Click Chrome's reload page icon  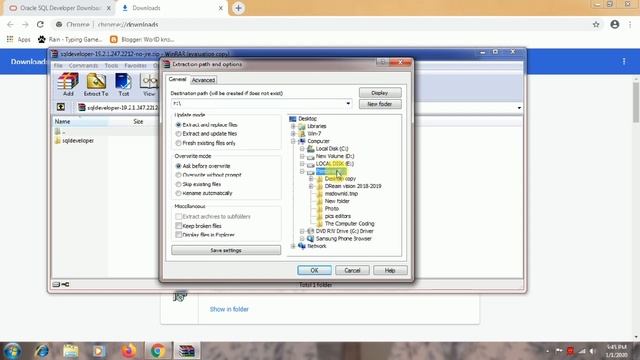pos(40,24)
